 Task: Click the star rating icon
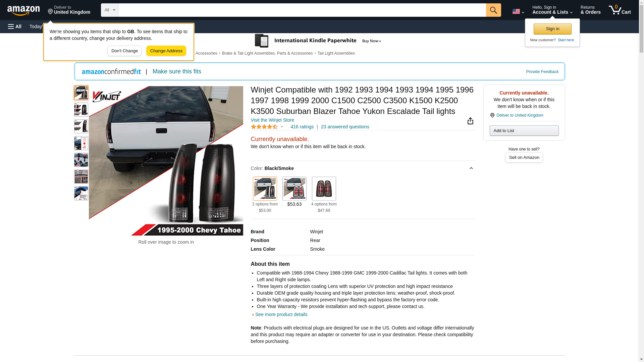[x=264, y=127]
